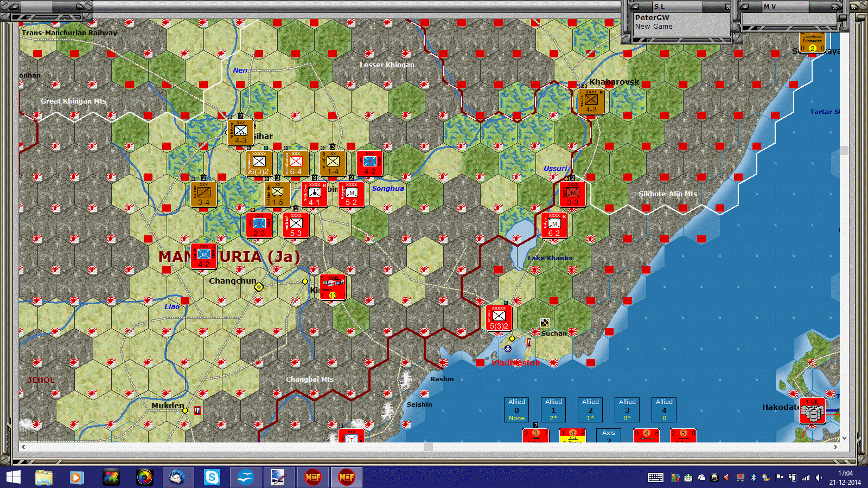Select the Yeremenko 6(3)2 HQ counter
This screenshot has width=868, height=488.
click(259, 164)
